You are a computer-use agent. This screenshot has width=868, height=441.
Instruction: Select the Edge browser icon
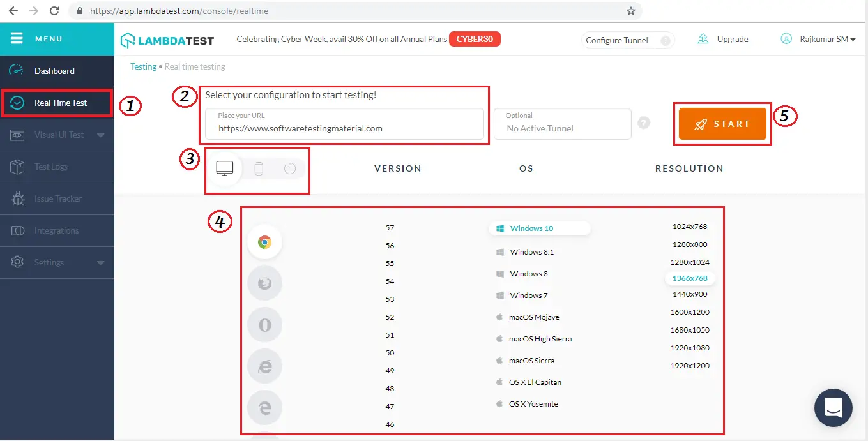pos(264,407)
